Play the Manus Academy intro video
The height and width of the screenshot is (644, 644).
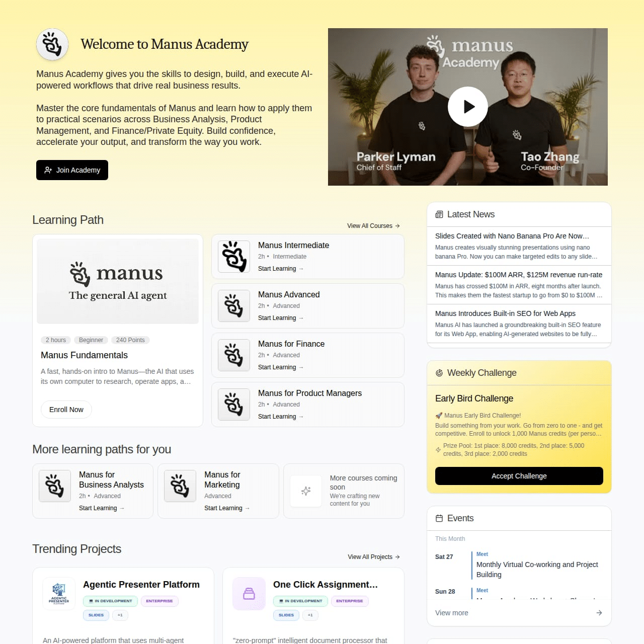[468, 107]
